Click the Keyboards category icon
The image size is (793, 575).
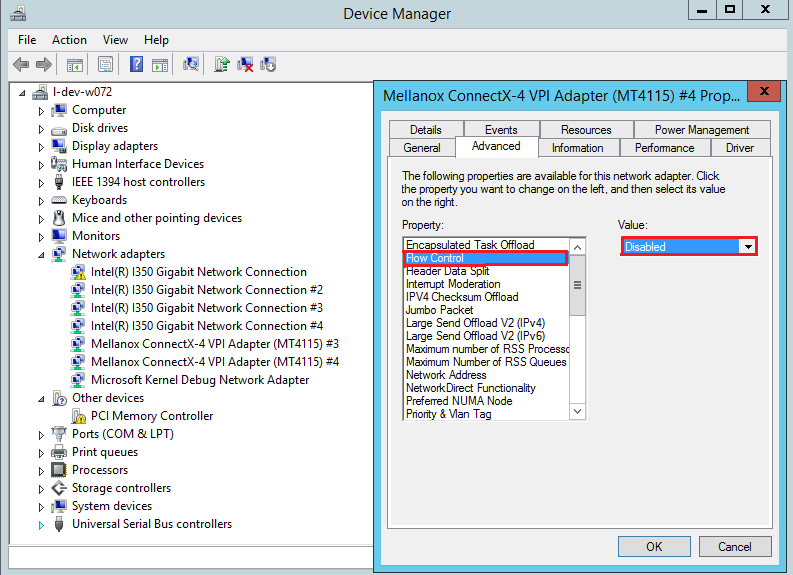point(59,200)
